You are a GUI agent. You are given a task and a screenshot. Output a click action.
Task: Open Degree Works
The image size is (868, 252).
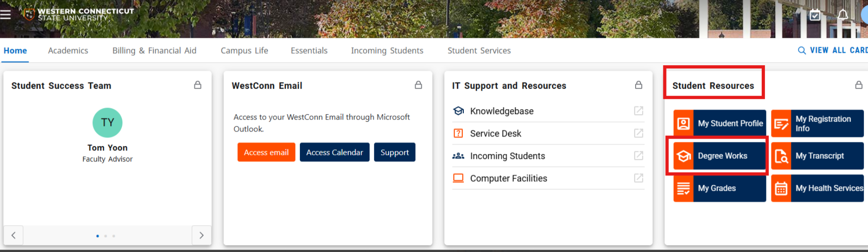[719, 156]
